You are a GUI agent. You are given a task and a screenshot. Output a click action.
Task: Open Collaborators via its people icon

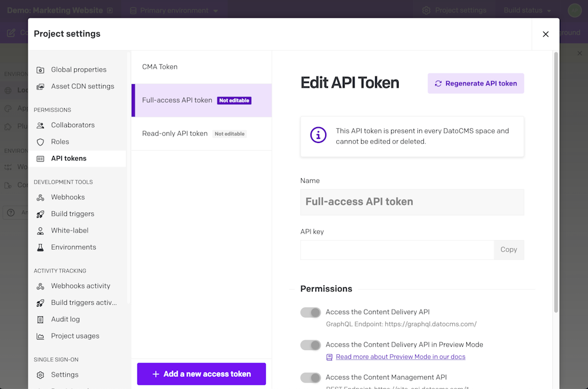(41, 125)
